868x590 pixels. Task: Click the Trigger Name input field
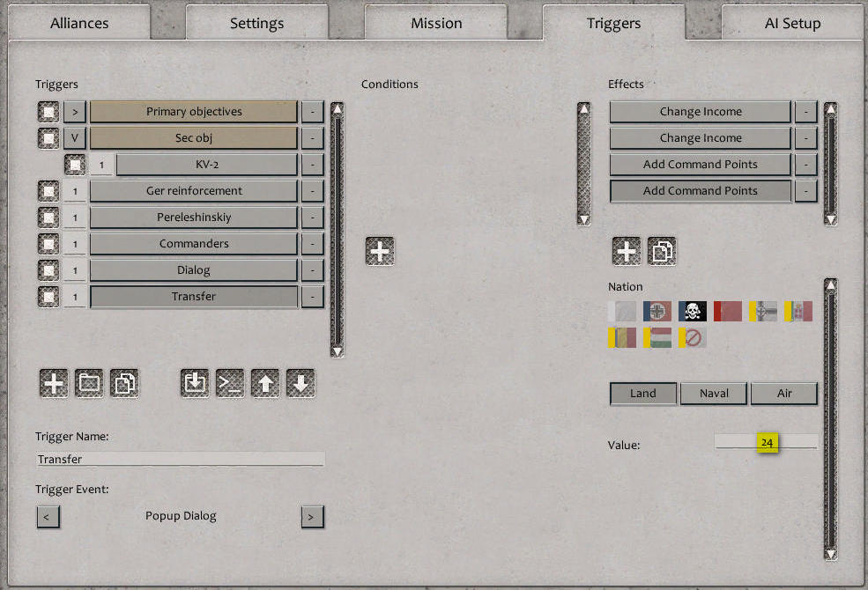(x=181, y=459)
